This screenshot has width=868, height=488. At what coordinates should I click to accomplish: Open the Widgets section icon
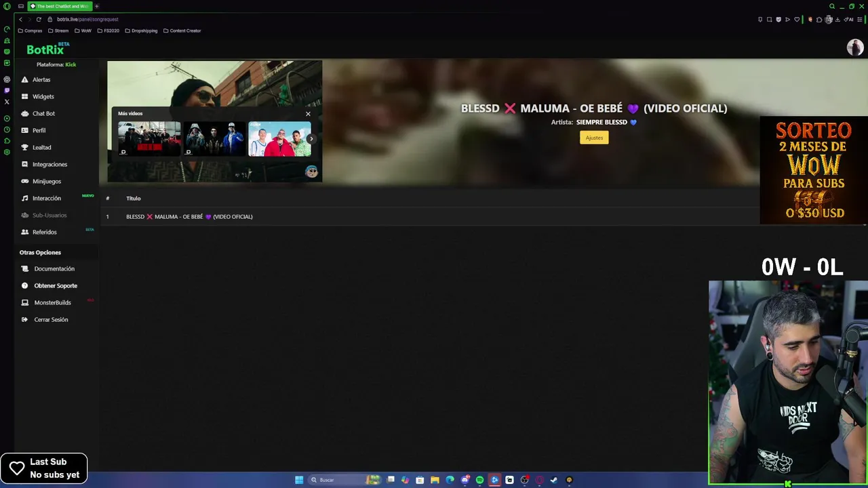point(25,96)
